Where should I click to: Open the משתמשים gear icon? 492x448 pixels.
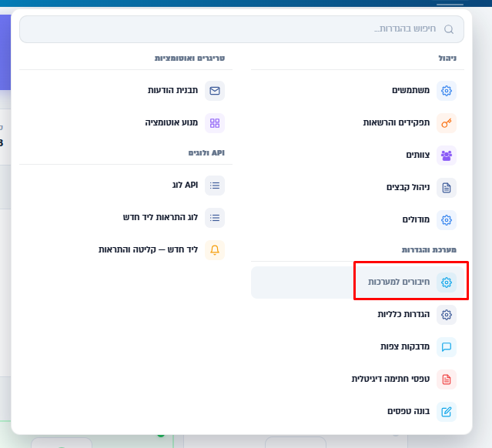(447, 91)
